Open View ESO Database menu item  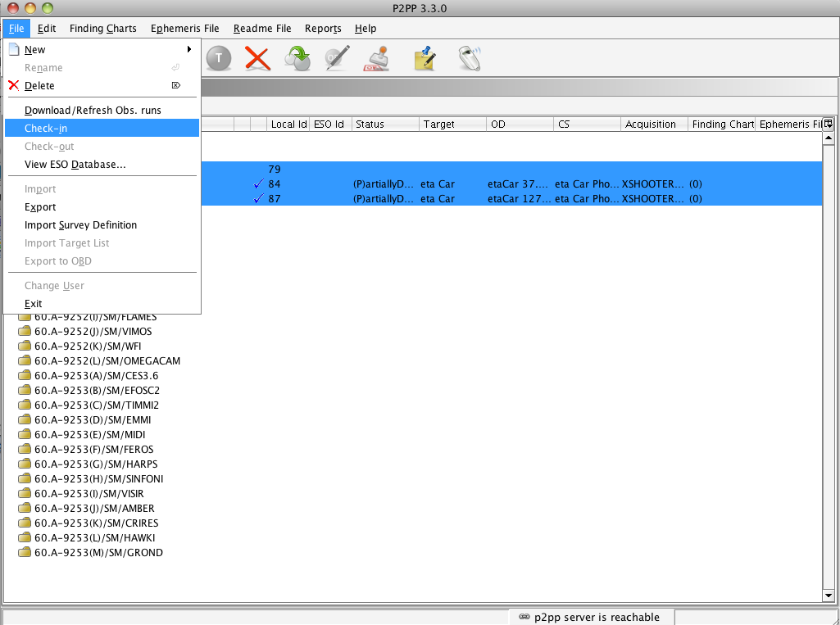(x=75, y=165)
